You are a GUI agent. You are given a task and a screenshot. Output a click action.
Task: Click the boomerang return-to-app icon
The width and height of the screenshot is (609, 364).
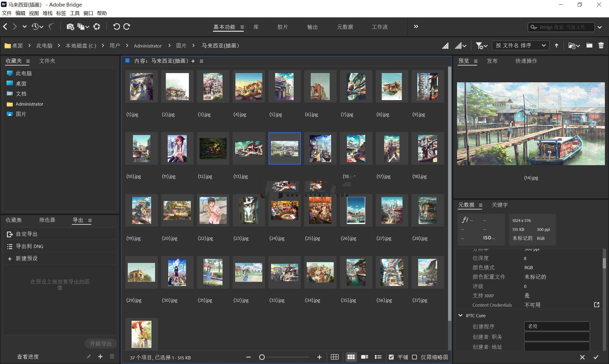[x=51, y=27]
